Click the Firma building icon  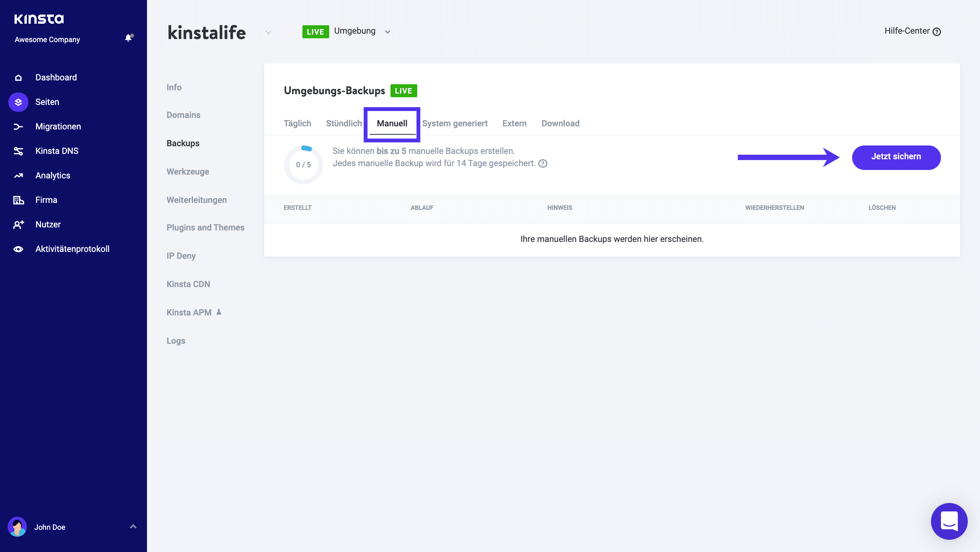click(18, 199)
